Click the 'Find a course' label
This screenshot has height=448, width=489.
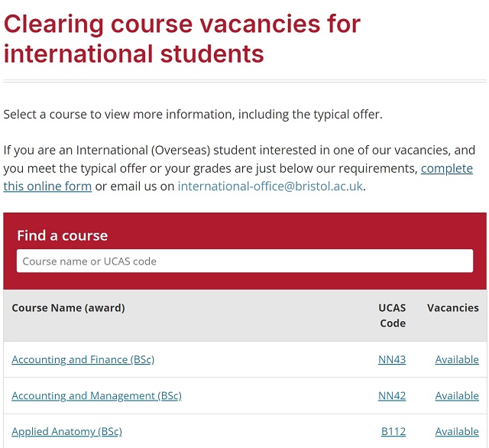63,235
